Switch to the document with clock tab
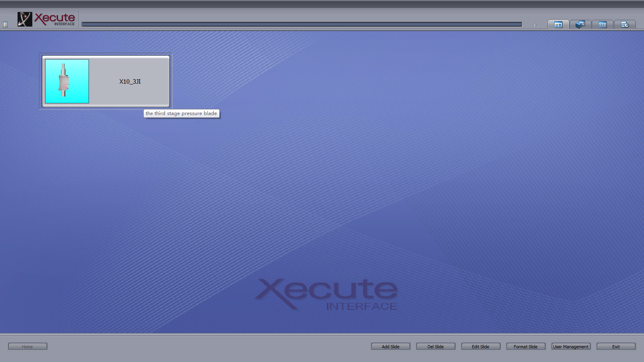644x362 pixels. coord(625,25)
